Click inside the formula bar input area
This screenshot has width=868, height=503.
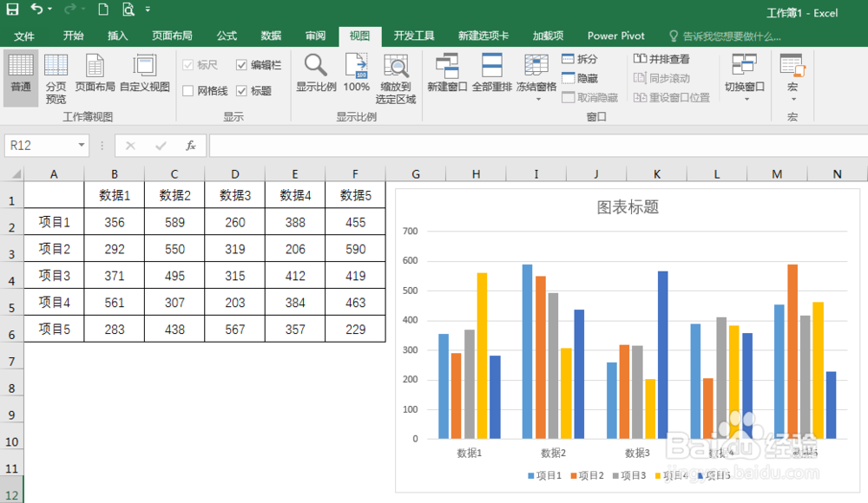tap(538, 146)
